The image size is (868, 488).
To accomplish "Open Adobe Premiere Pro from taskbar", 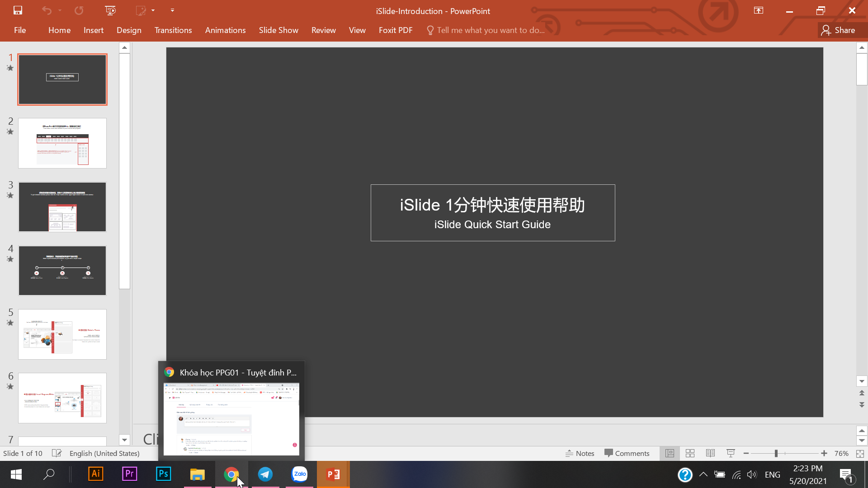I will tap(129, 474).
